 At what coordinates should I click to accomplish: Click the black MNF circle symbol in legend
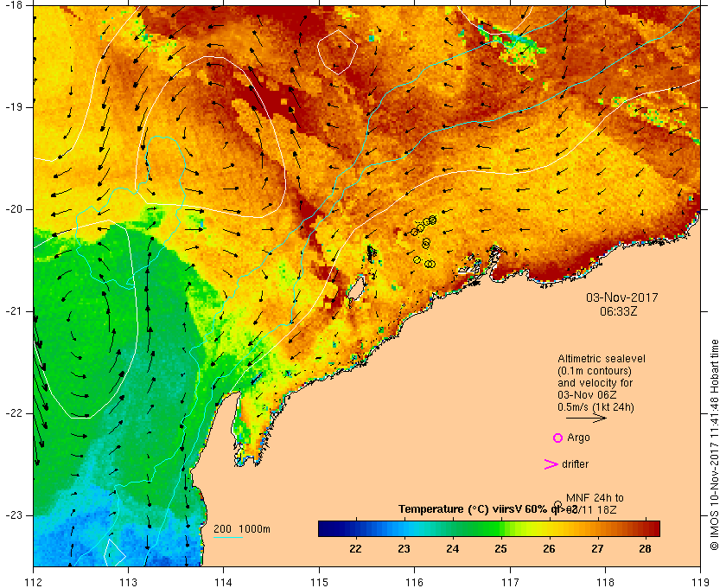click(x=558, y=505)
